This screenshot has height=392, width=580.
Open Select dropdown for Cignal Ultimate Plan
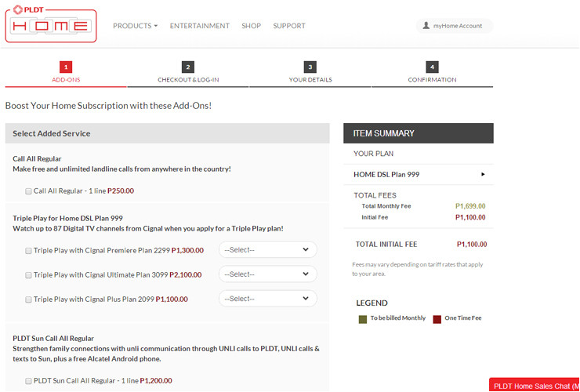coord(267,274)
